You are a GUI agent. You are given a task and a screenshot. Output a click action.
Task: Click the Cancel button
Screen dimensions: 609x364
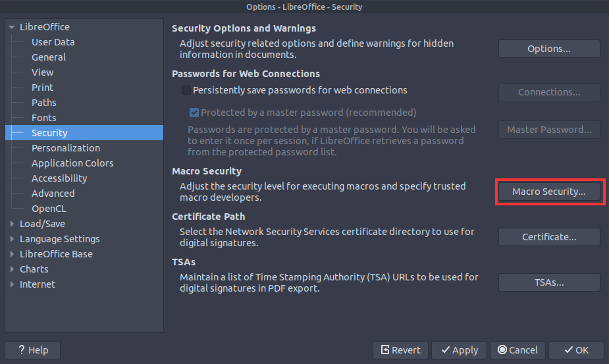point(517,350)
